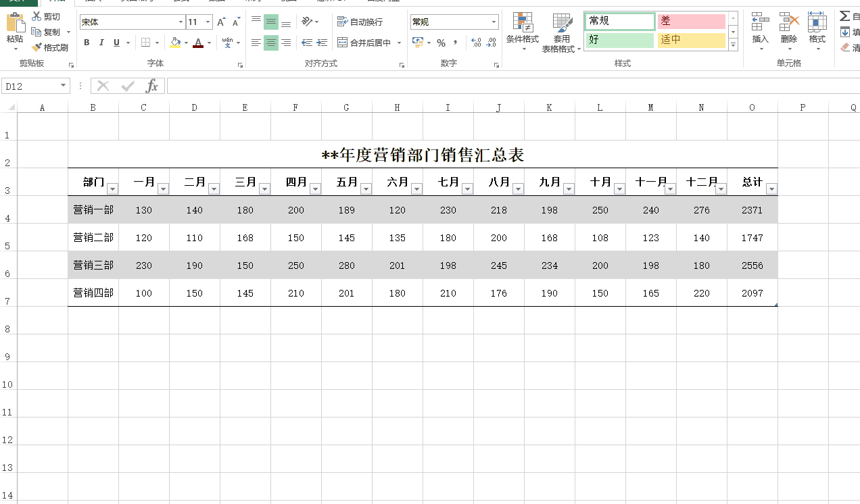Image resolution: width=860 pixels, height=504 pixels.
Task: Click Merge and Center (合并后居中)
Action: coord(364,43)
